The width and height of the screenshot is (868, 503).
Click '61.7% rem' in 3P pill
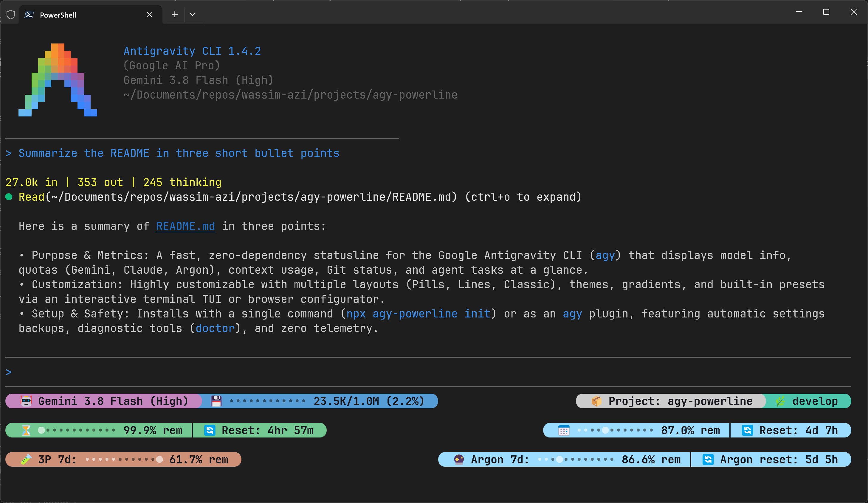click(x=199, y=459)
